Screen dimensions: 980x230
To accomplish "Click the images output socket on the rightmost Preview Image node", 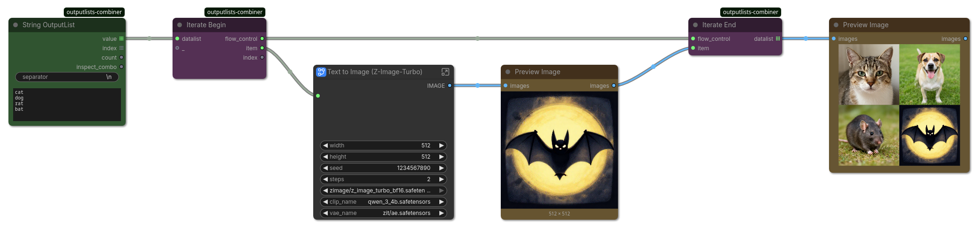I will point(965,38).
